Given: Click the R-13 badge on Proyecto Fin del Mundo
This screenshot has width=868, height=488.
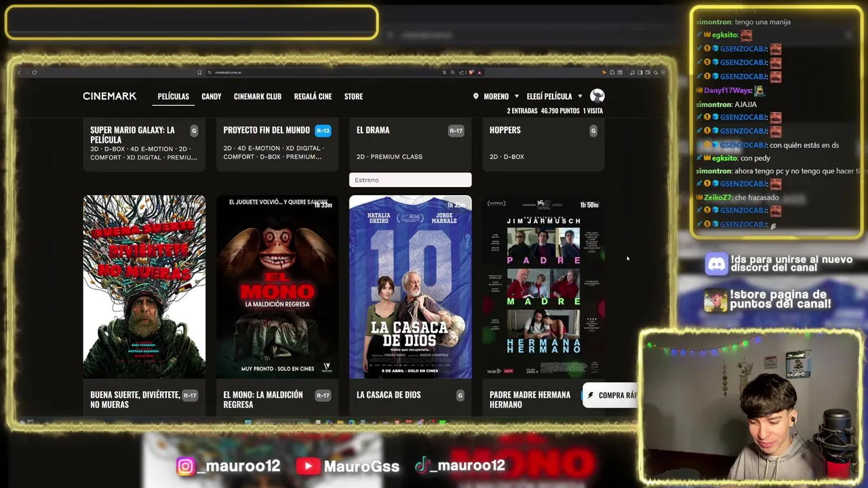Looking at the screenshot, I should pyautogui.click(x=323, y=130).
